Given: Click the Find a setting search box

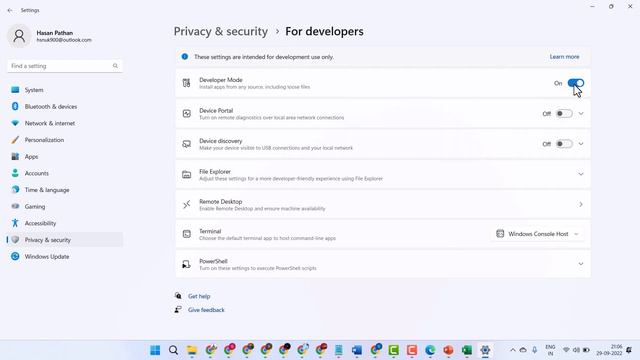Looking at the screenshot, I should 65,66.
